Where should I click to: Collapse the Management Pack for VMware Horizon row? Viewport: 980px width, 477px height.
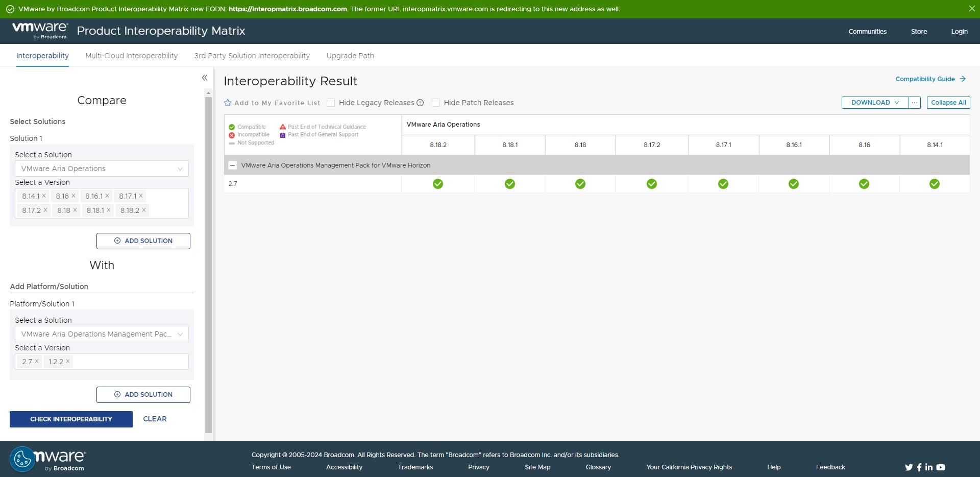pos(233,165)
